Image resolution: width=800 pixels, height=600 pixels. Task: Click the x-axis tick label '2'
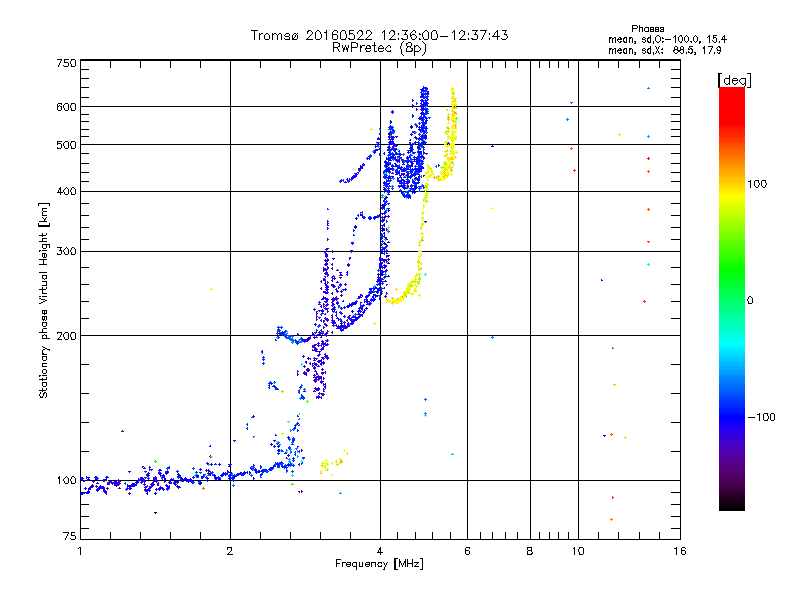[230, 551]
